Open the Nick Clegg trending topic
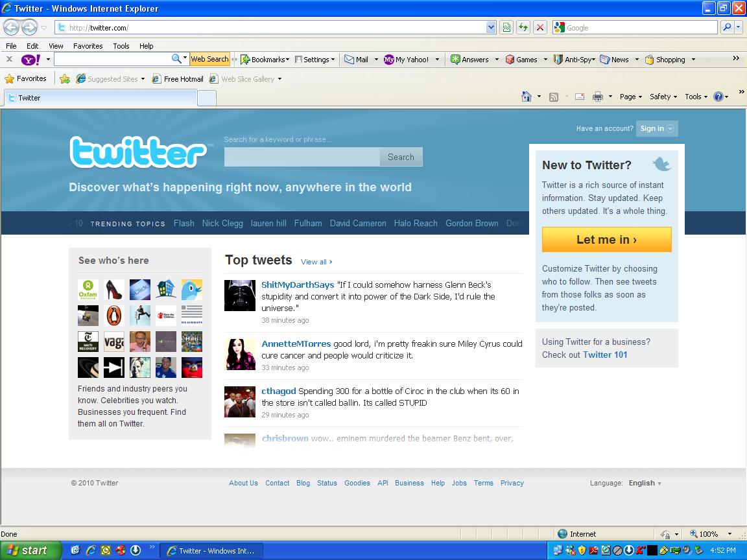Screen dimensions: 747x560 (222, 224)
